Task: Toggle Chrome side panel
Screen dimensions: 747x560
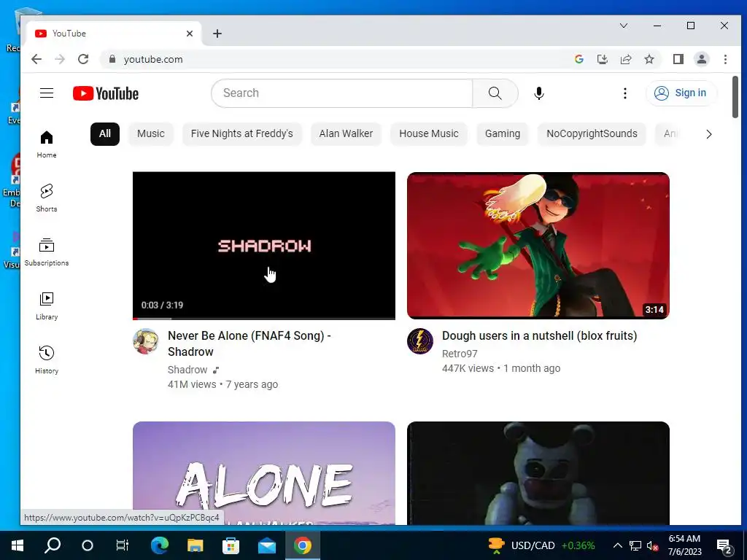Action: coord(678,59)
